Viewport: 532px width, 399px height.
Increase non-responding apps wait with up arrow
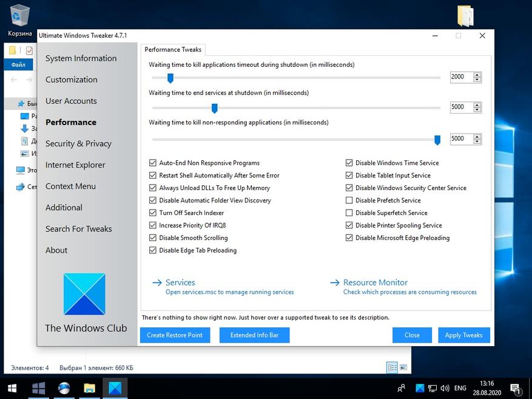[477, 137]
